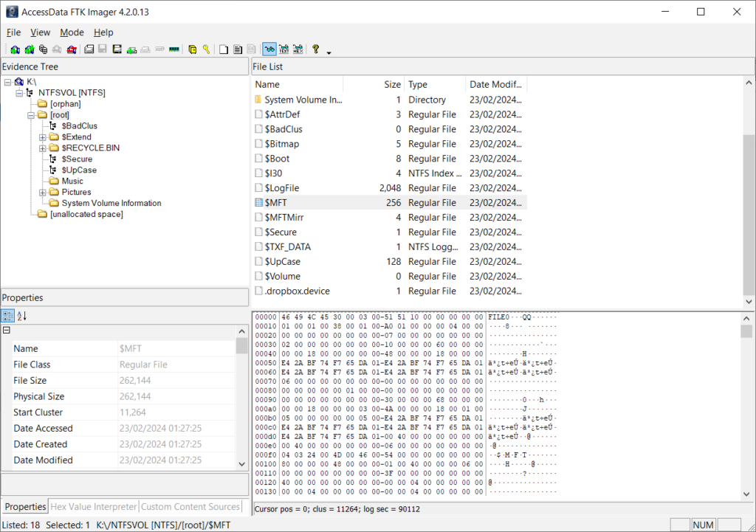Select the $Bitmap file row
756x532 pixels.
390,144
